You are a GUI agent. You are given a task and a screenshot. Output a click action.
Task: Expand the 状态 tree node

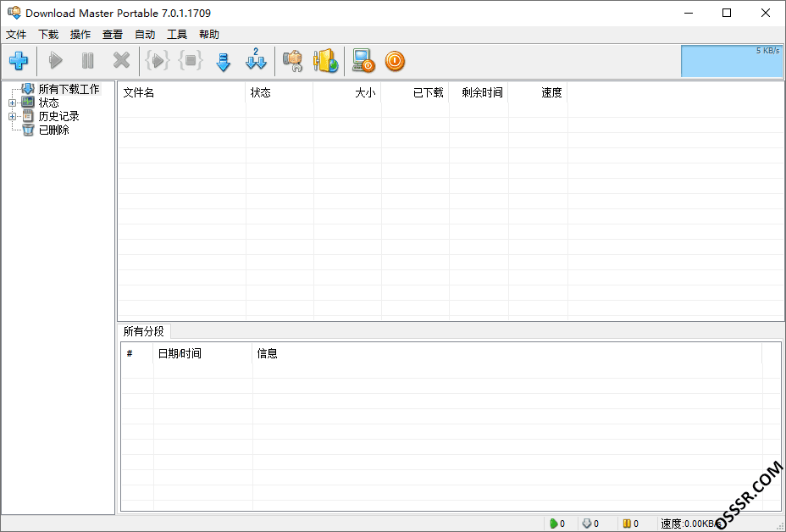pos(12,103)
